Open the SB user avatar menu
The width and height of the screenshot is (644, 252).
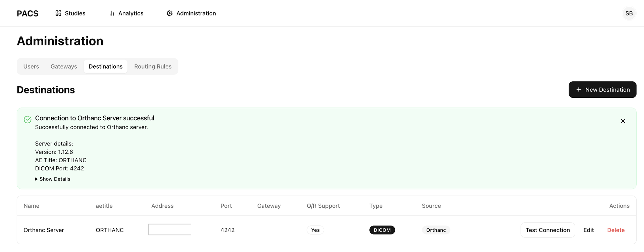point(629,13)
